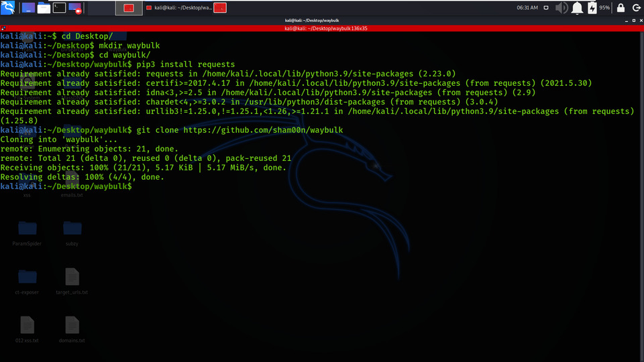This screenshot has width=644, height=362.
Task: Click 'remote: Enumerating objects: 21, done.' line
Action: click(89, 149)
